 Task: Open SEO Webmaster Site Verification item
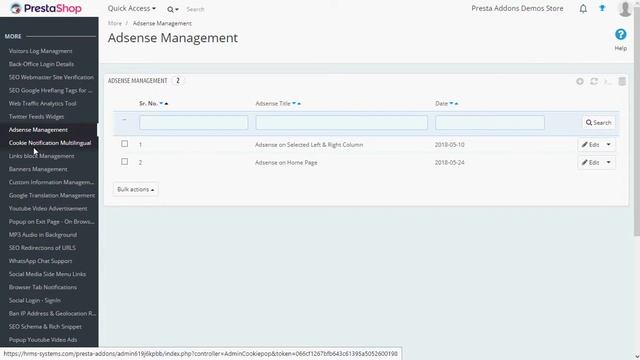tap(51, 77)
